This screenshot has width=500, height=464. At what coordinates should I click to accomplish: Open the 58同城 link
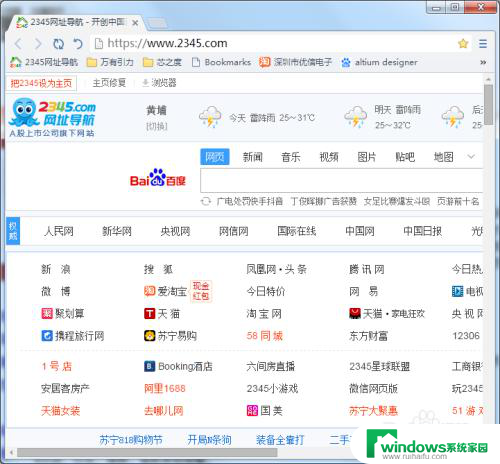click(x=265, y=336)
